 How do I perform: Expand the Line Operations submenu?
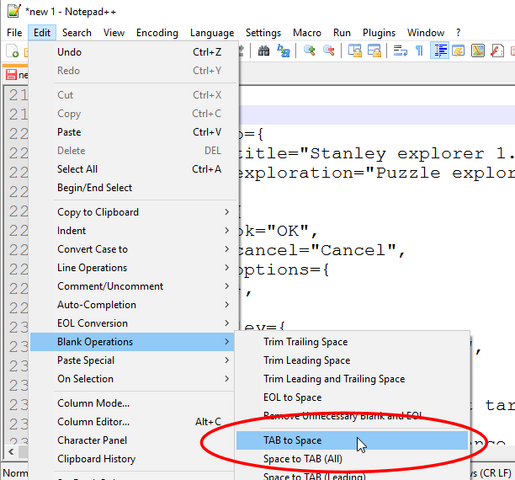pos(133,268)
